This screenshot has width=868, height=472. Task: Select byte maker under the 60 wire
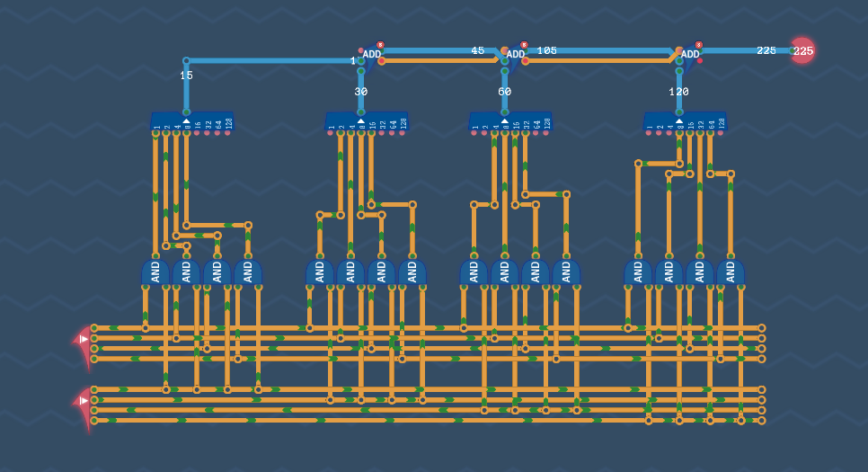point(510,122)
